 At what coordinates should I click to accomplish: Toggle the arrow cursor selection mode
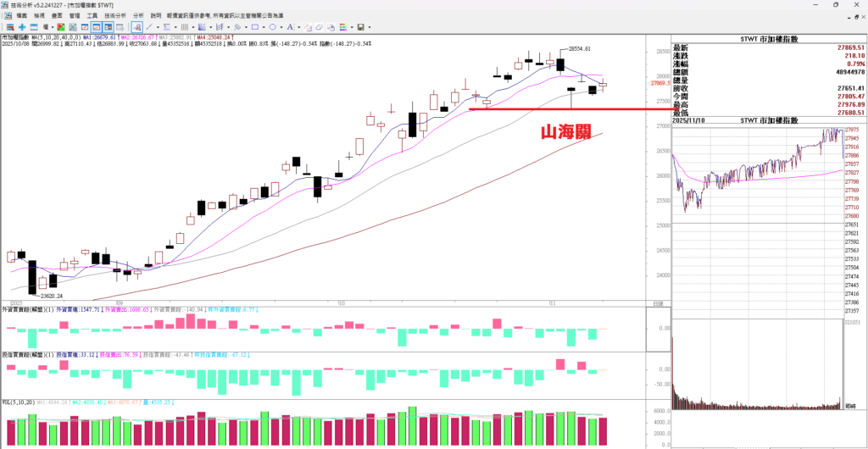(x=136, y=27)
